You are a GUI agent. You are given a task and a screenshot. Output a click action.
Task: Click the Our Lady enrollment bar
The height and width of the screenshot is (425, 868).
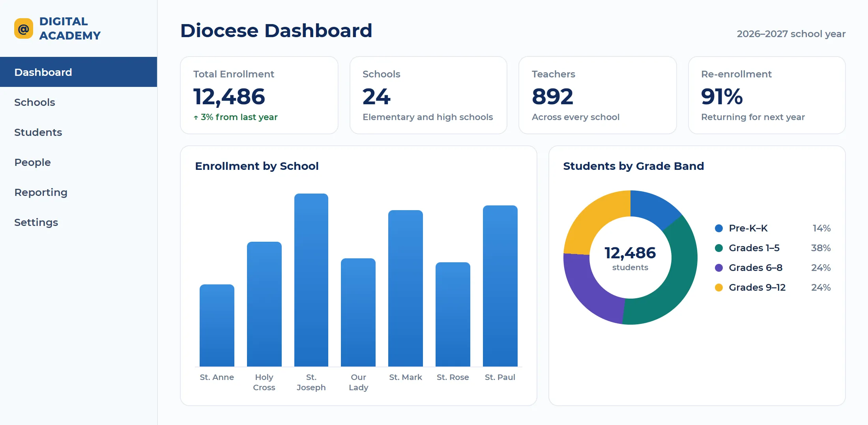coord(358,312)
